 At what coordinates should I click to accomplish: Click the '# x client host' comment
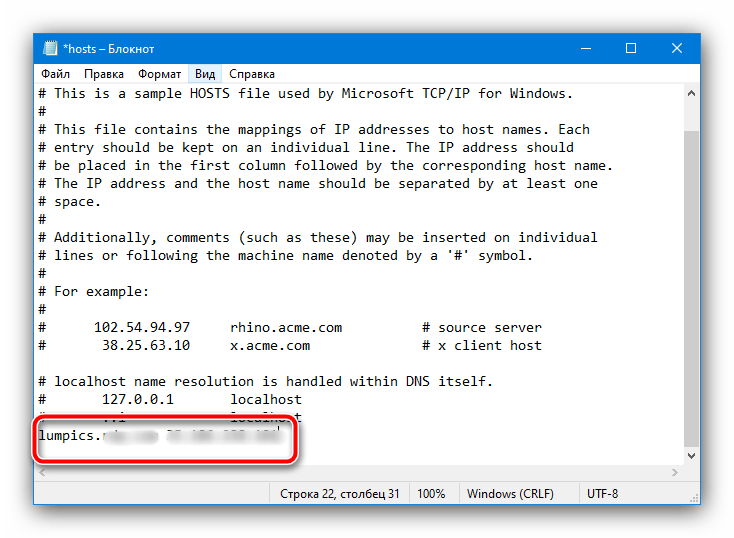[482, 346]
